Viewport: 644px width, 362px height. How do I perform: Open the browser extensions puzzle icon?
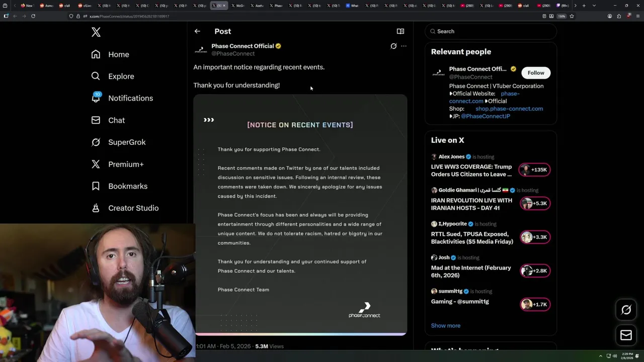619,16
